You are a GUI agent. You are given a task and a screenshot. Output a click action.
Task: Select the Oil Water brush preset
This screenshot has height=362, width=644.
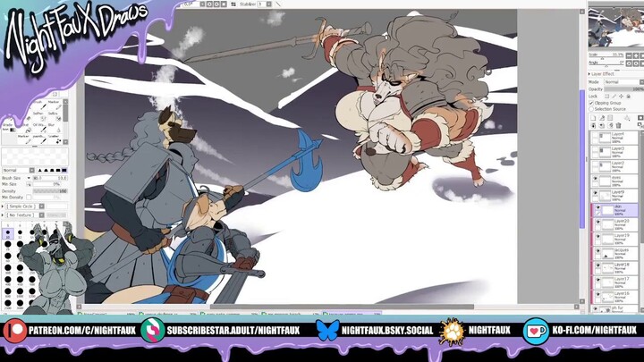pyautogui.click(x=39, y=127)
